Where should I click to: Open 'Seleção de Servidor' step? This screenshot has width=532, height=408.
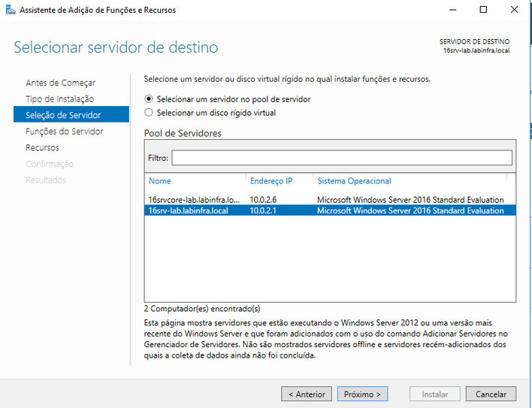[71, 115]
